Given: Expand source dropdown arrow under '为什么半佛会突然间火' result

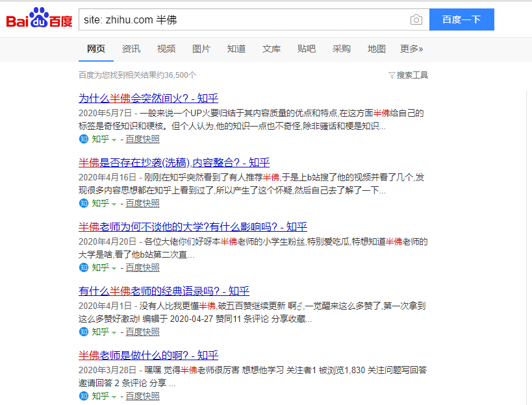Looking at the screenshot, I should pos(114,140).
